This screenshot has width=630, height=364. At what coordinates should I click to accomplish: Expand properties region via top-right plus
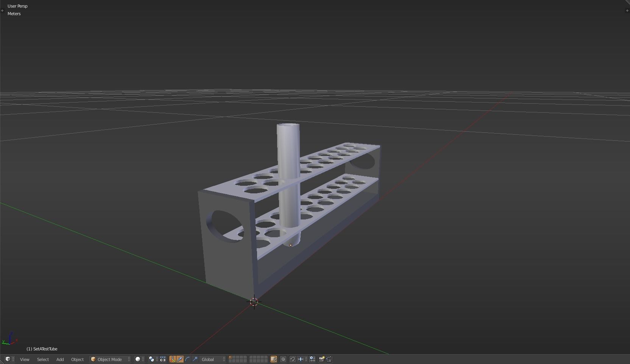627,11
